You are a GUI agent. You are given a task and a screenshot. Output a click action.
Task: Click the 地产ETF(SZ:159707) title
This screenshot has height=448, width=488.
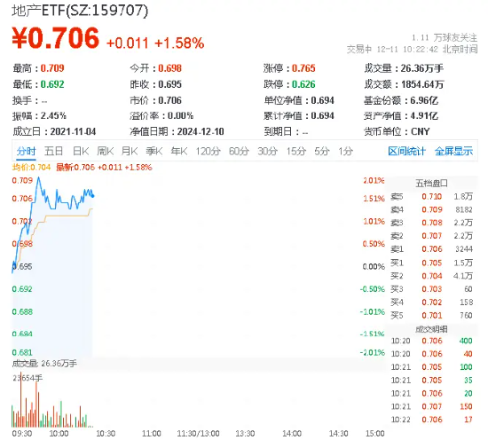point(80,11)
